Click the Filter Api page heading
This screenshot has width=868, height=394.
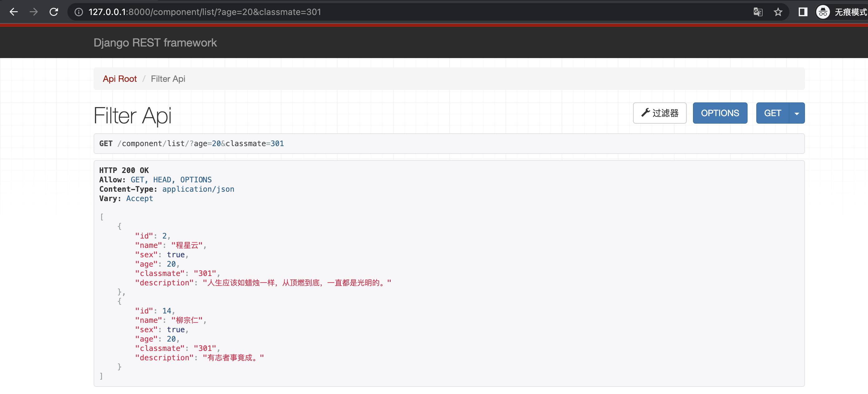[x=132, y=115]
